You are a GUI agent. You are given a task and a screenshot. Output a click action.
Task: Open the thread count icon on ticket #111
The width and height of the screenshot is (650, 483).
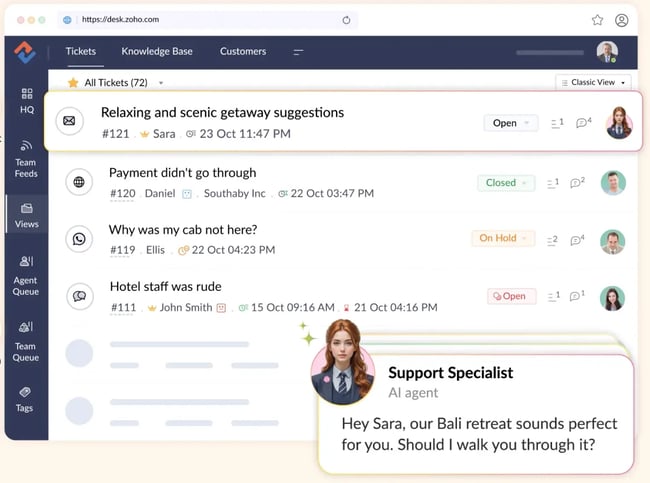tap(554, 296)
